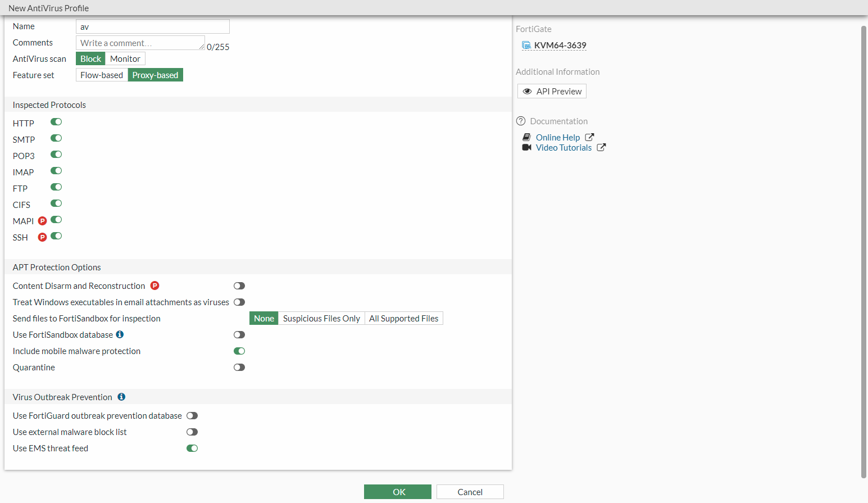Click the Virus Outbreak Prevention info icon
The width and height of the screenshot is (868, 503).
(121, 397)
